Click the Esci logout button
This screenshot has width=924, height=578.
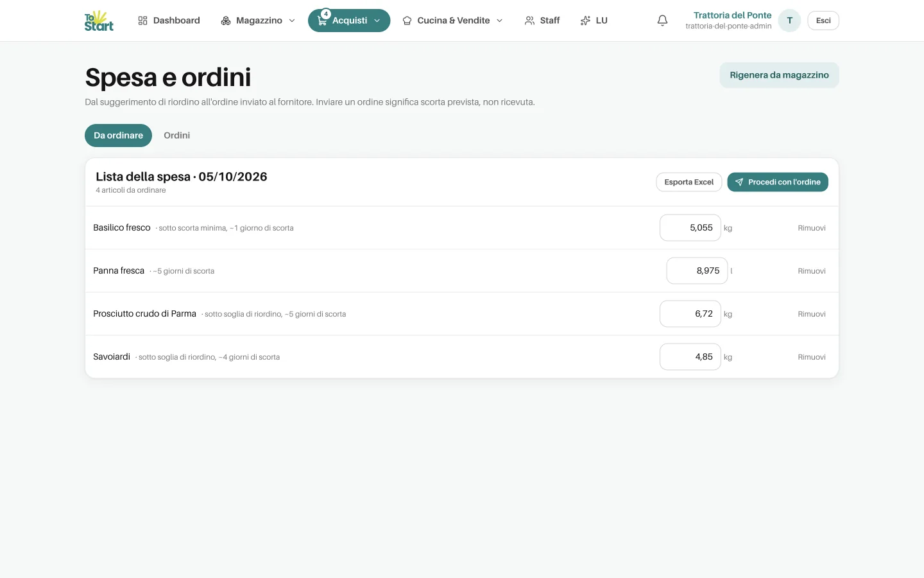(823, 21)
